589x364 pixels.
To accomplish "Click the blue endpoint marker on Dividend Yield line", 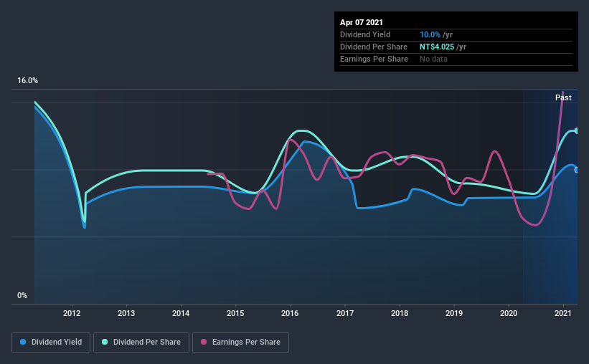I will [x=577, y=170].
